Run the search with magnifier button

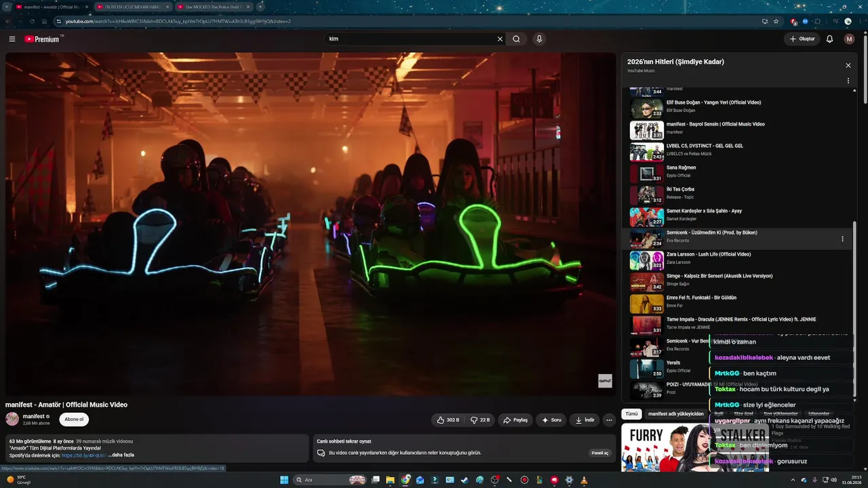coord(516,39)
